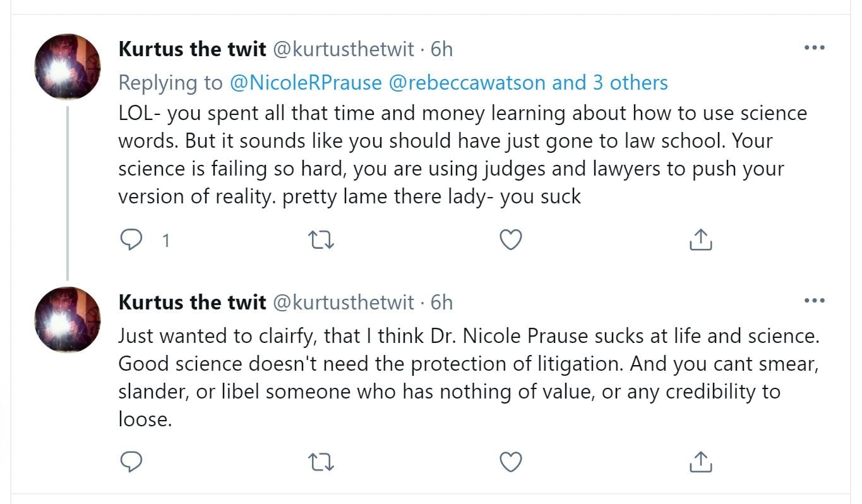Click first tweet's profile avatar
Viewport: 862px width, 504px height.
(68, 67)
